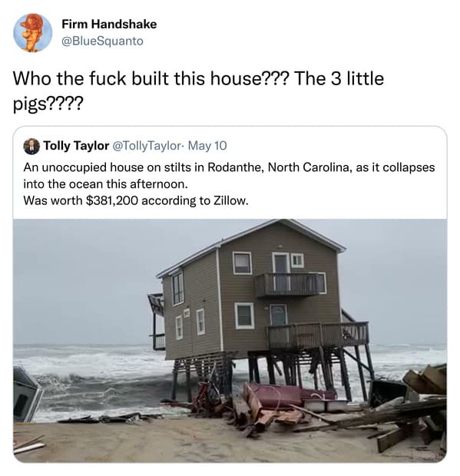Click the upper-left window on the house front

pyautogui.click(x=243, y=263)
